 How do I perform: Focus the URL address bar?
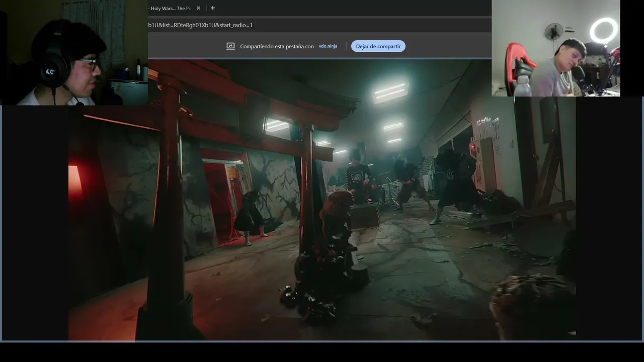click(x=319, y=25)
